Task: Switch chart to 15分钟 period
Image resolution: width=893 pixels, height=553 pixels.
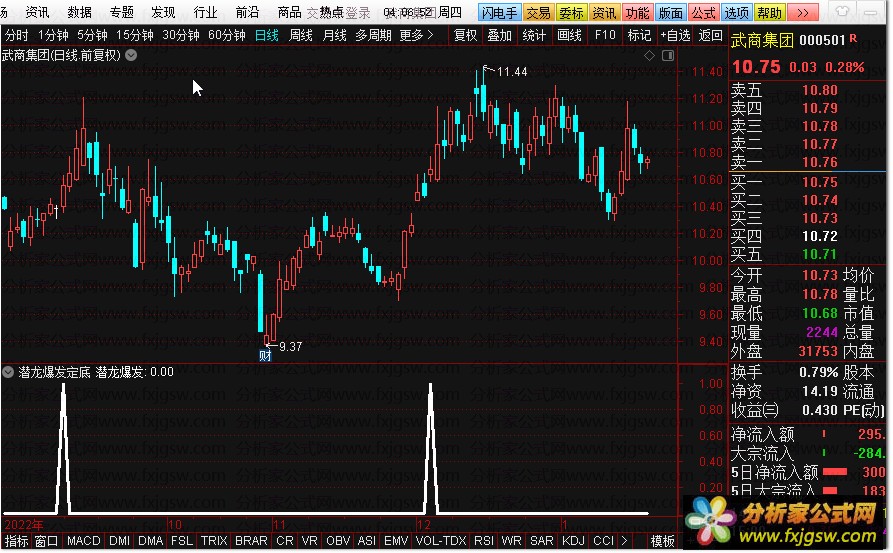Action: [x=134, y=35]
